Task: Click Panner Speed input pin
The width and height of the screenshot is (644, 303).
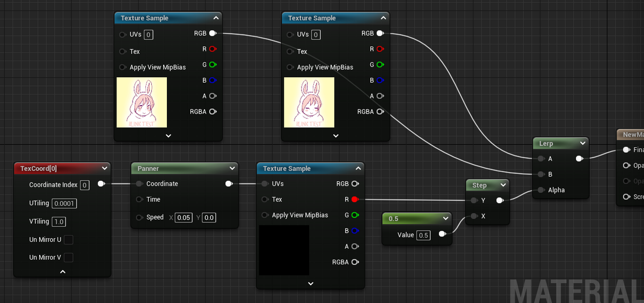Action: [139, 217]
